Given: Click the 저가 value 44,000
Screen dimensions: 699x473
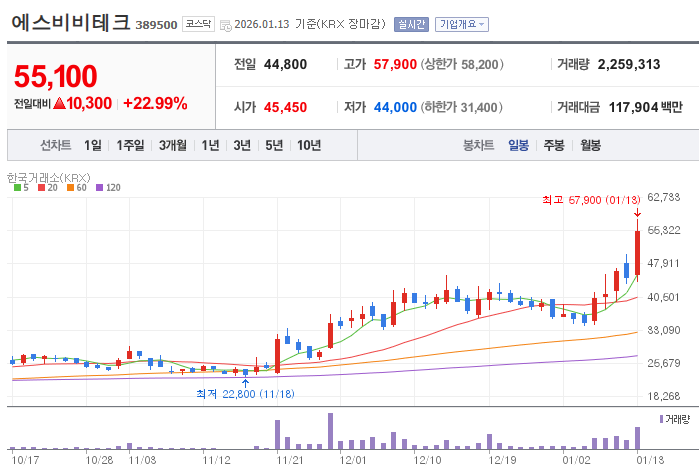Looking at the screenshot, I should [395, 107].
